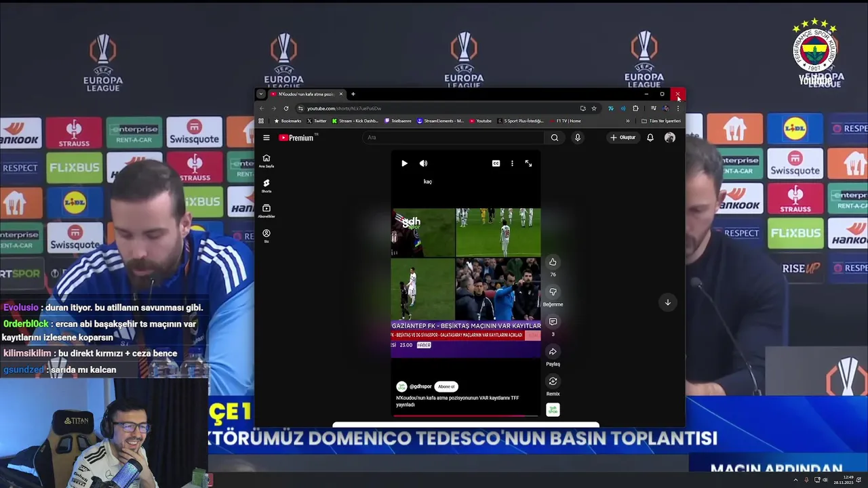Start voice search with microphone
The width and height of the screenshot is (868, 488).
point(578,138)
